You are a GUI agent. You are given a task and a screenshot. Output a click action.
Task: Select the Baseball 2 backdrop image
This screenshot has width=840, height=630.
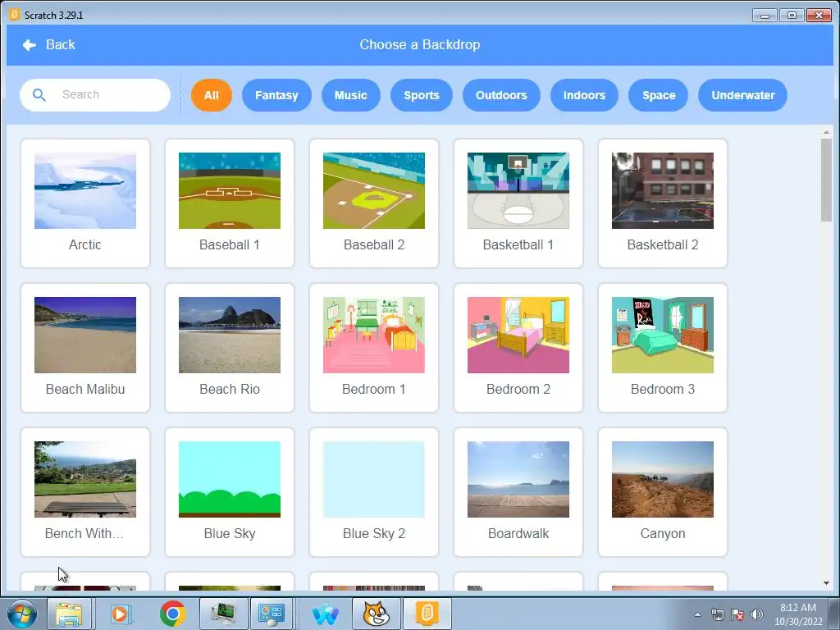tap(374, 190)
